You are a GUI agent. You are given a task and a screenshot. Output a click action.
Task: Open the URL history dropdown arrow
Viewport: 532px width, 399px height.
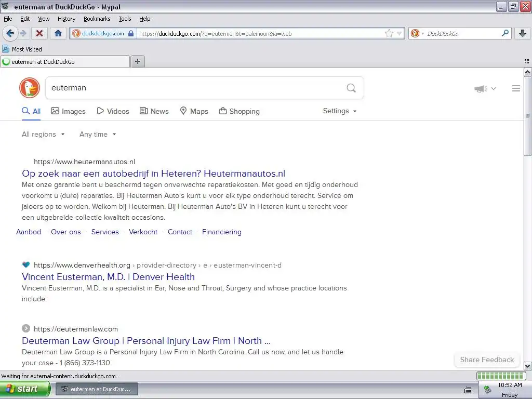[400, 33]
